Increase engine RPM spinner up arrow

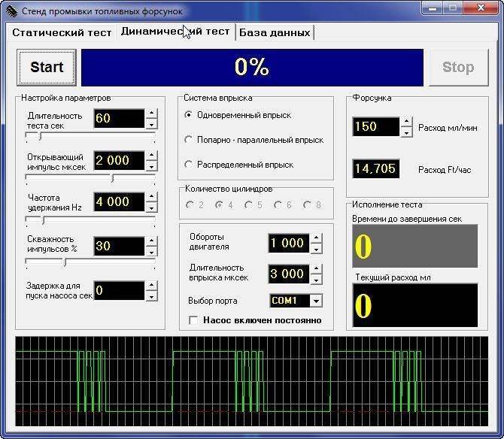[316, 238]
